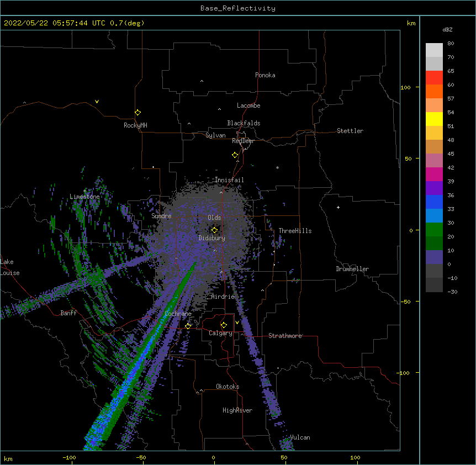Click the white plus marker north of Drumheller

click(x=338, y=207)
